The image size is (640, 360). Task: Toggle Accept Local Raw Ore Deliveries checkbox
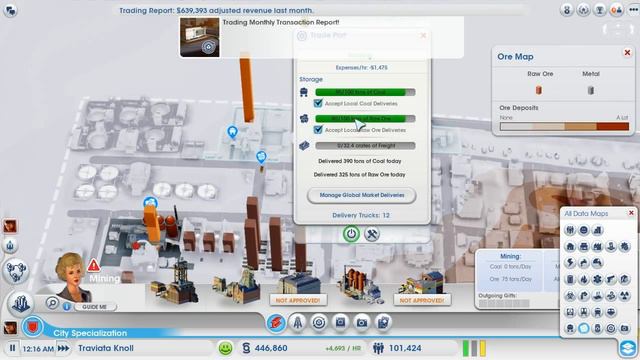point(318,130)
